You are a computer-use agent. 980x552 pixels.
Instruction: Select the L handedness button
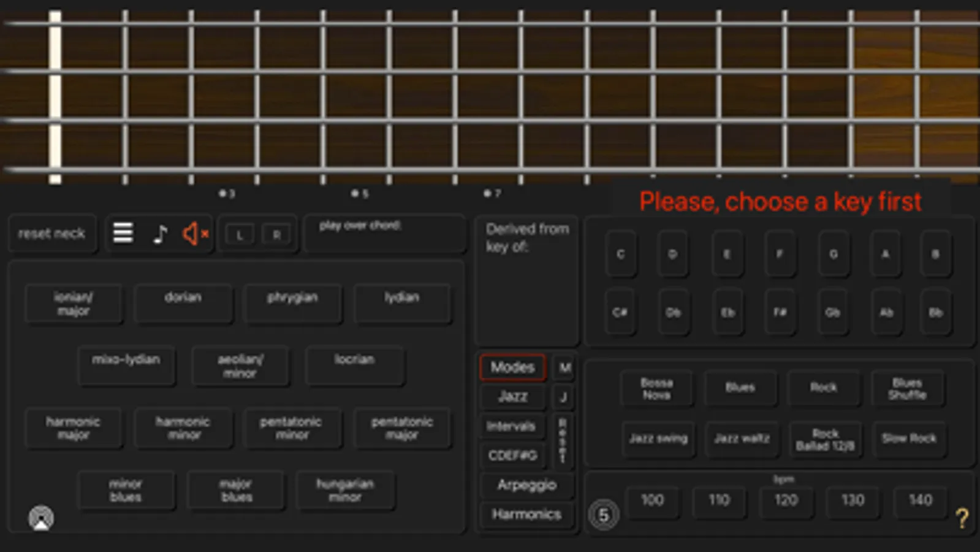click(240, 234)
